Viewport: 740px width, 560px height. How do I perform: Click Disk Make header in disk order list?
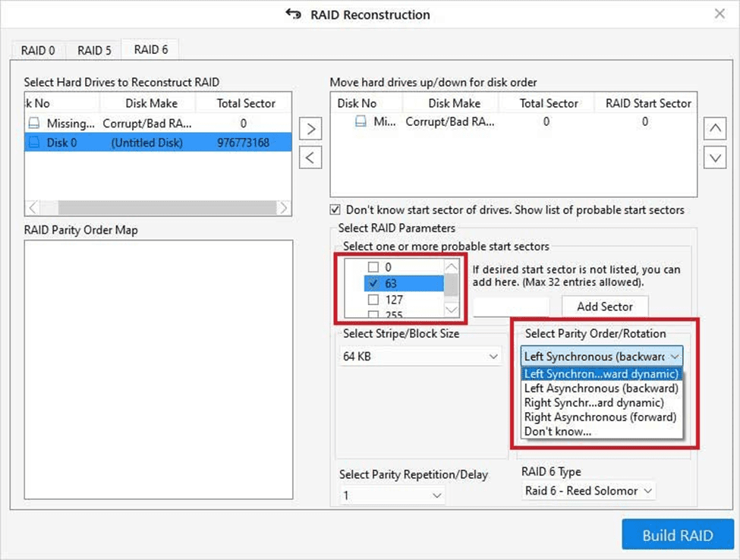(x=454, y=103)
